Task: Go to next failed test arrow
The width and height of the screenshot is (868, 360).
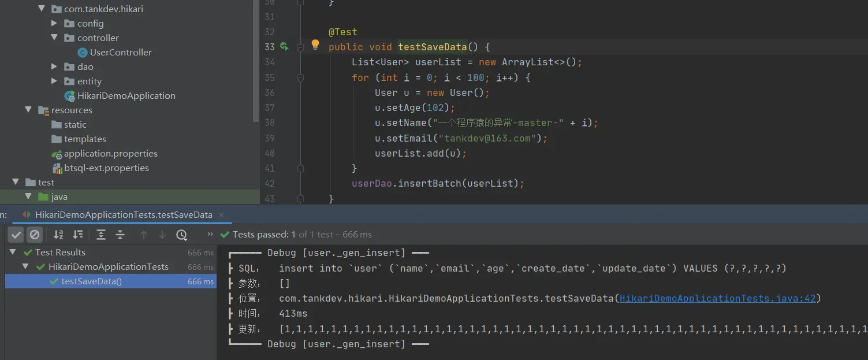Action: 162,235
